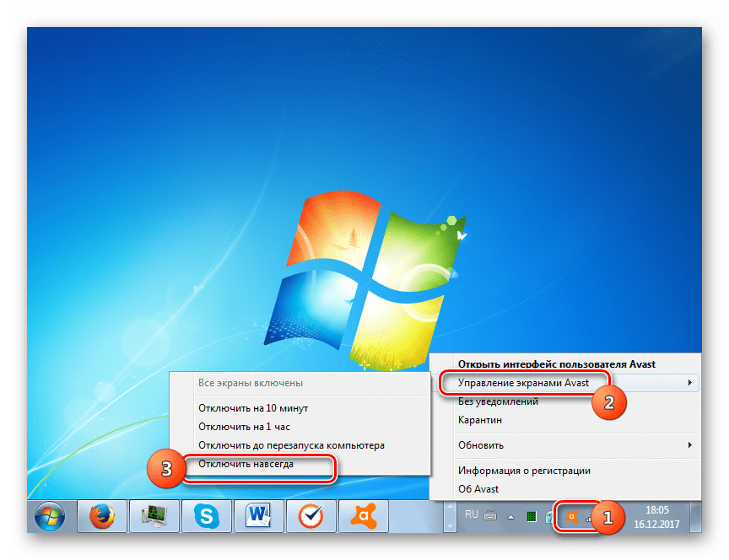Choose Отключить навсегда option
This screenshot has height=560, width=729.
[x=246, y=464]
